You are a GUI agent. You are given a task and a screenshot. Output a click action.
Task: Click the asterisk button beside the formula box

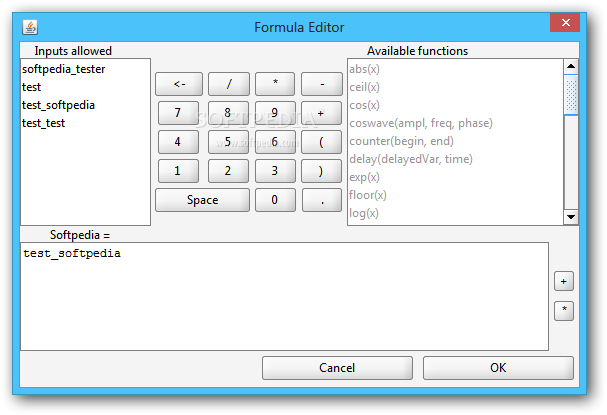[564, 311]
